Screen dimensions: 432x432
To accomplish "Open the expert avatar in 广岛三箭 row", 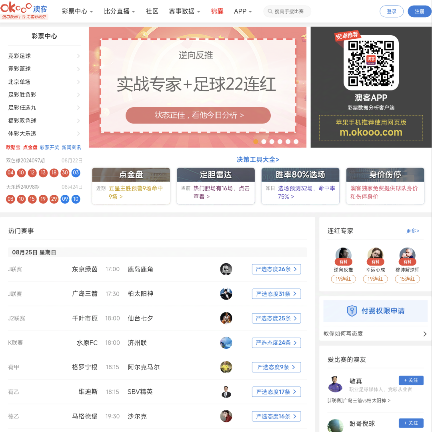I will [x=226, y=294].
